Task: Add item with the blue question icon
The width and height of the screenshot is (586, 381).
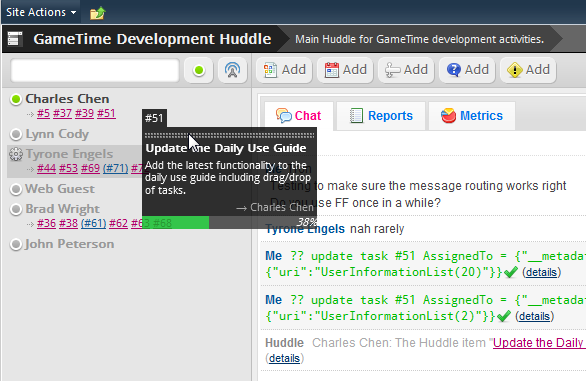Action: click(x=467, y=70)
